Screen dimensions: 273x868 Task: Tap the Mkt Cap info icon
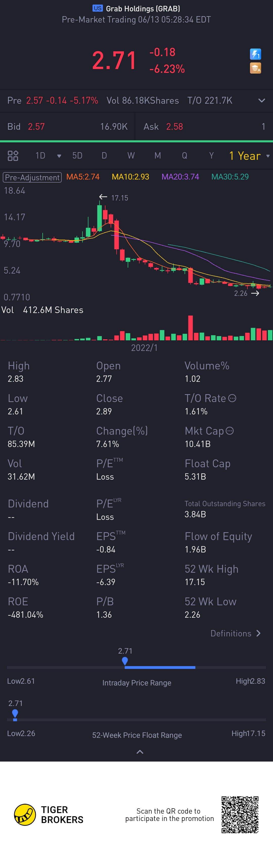[230, 431]
